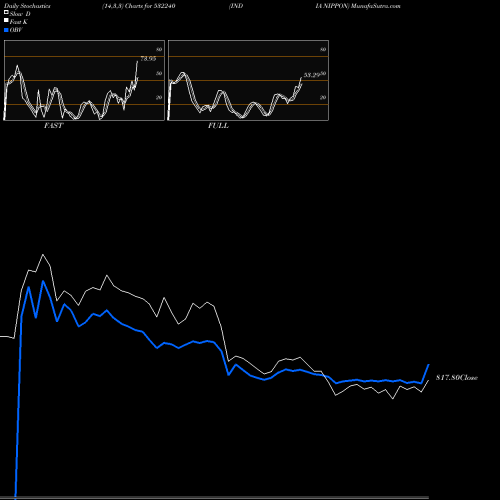500x500 pixels.
Task: Click the 'OBV' legend label
Action: 16,30
